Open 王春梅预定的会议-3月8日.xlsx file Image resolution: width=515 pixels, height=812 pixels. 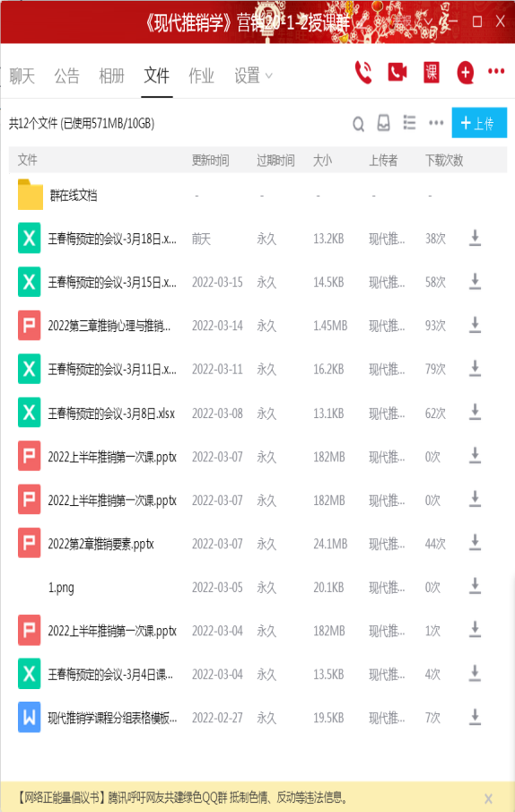click(111, 414)
